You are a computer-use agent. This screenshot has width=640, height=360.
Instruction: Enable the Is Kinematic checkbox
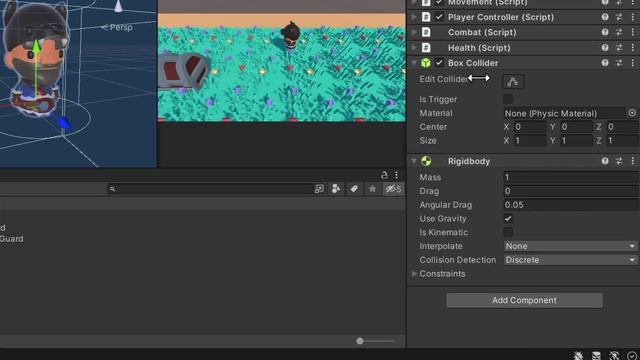click(508, 233)
